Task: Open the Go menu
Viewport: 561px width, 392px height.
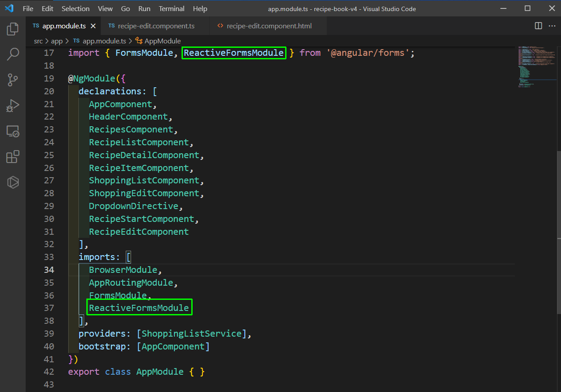Action: click(x=125, y=8)
